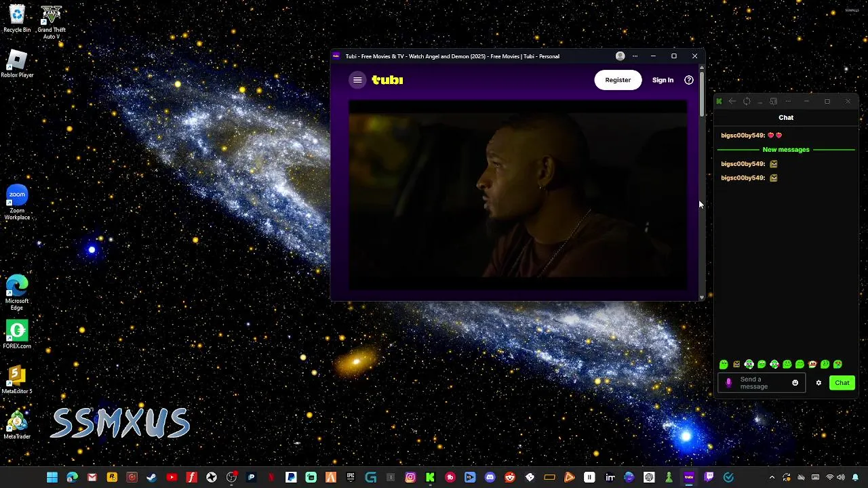
Task: Click the first bigsc00by549 username in chat
Action: 743,136
